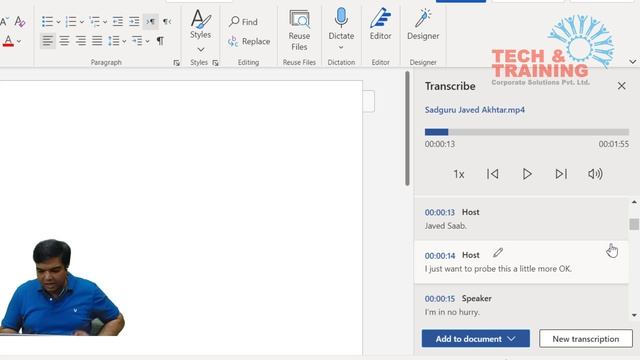Adjust volume with the speaker icon
Screen dimensions: 640x360
pyautogui.click(x=595, y=174)
